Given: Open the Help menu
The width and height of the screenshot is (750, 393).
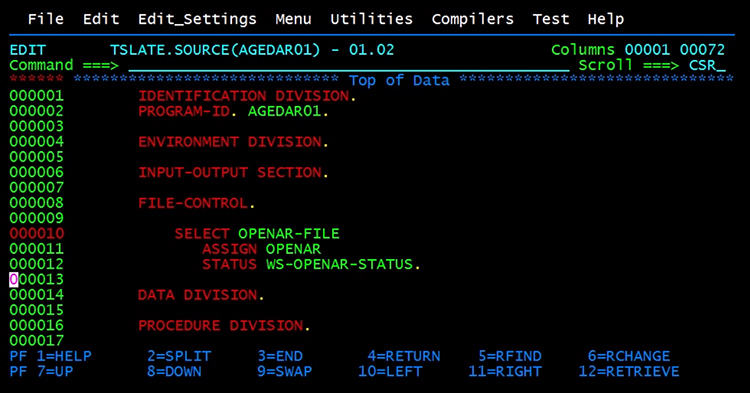Looking at the screenshot, I should (x=606, y=19).
